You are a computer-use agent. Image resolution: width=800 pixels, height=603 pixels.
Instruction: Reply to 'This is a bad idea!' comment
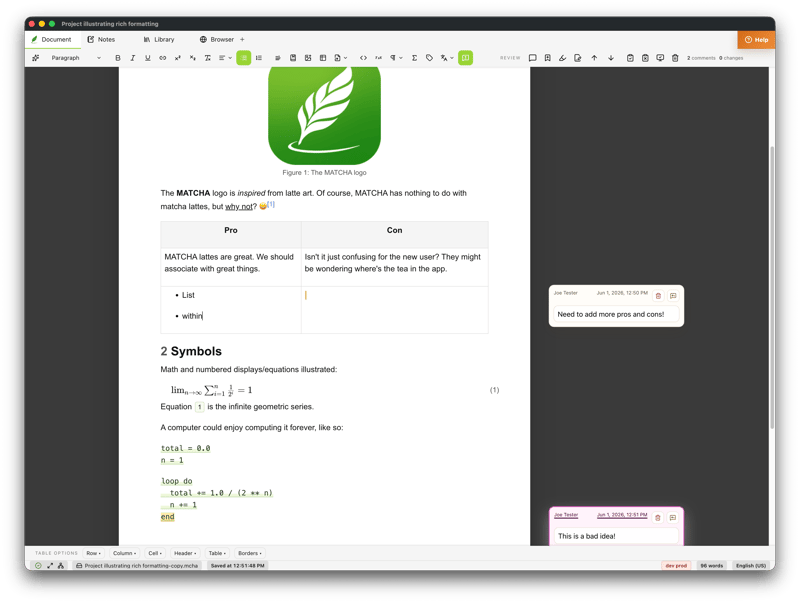coord(673,518)
